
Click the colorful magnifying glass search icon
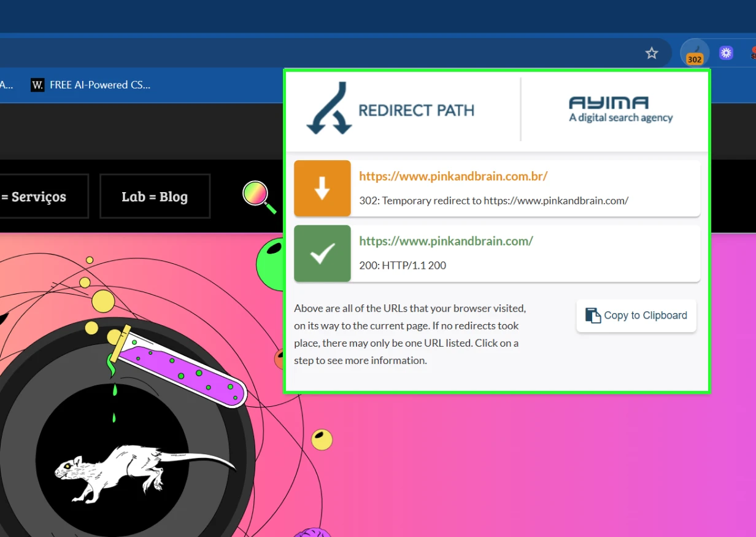(259, 196)
